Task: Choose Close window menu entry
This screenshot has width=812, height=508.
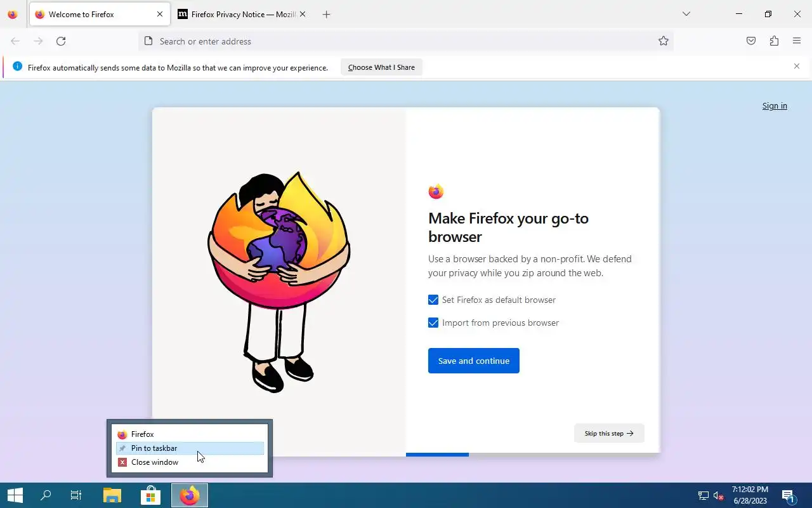Action: 190,462
